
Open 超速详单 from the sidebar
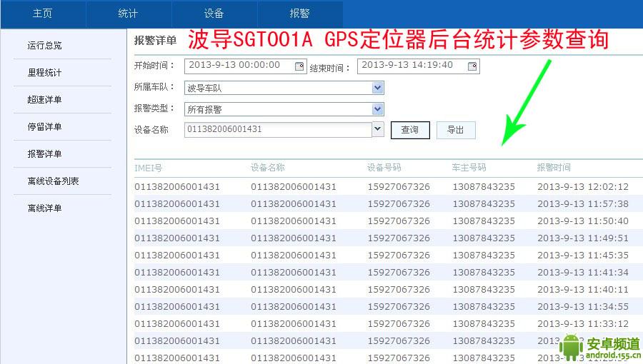click(44, 100)
